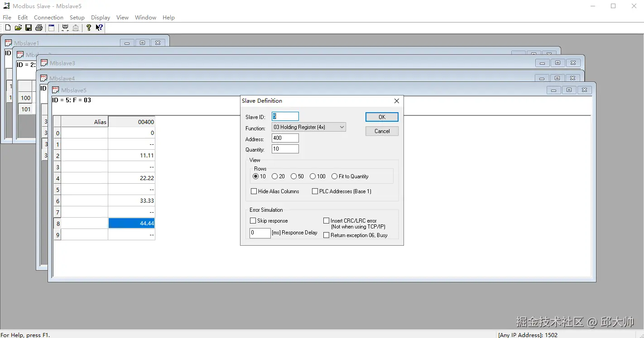Screen dimensions: 644x338
Task: Click OK in Slave Definition dialog
Action: coord(382,117)
